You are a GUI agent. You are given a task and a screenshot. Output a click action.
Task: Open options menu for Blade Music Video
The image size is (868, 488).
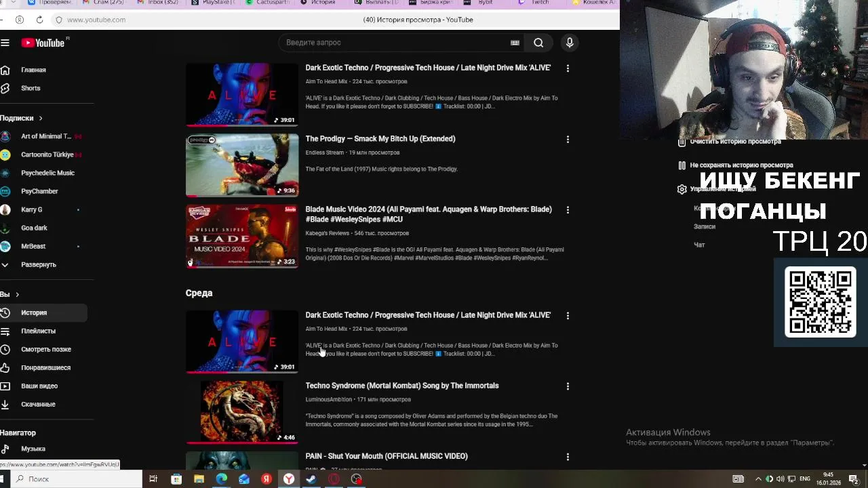(568, 210)
